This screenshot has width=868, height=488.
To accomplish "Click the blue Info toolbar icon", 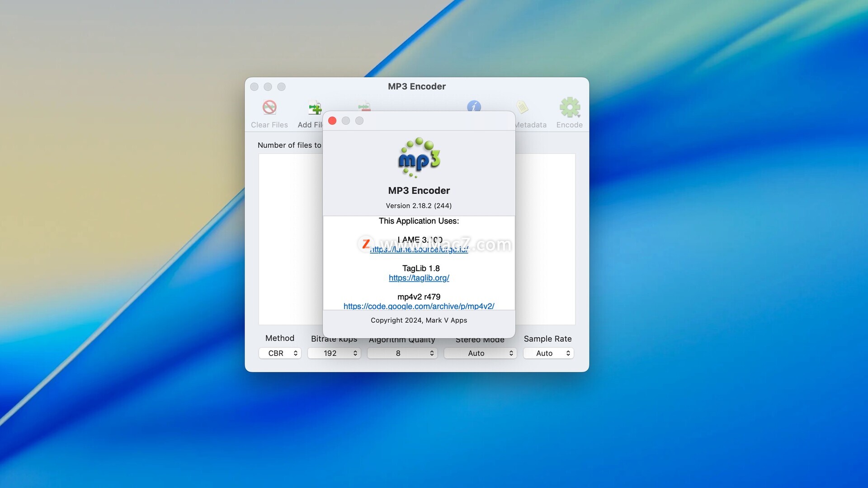I will [474, 106].
